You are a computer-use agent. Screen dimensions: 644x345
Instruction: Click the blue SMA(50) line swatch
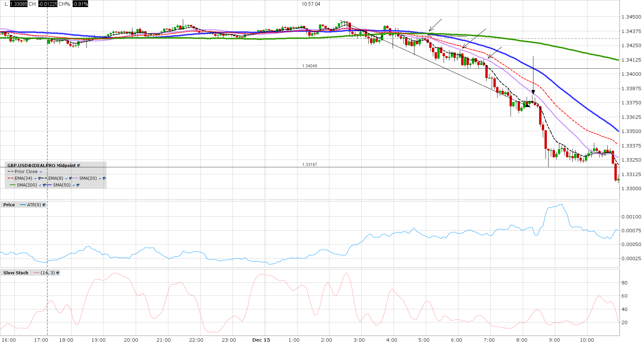49,185
